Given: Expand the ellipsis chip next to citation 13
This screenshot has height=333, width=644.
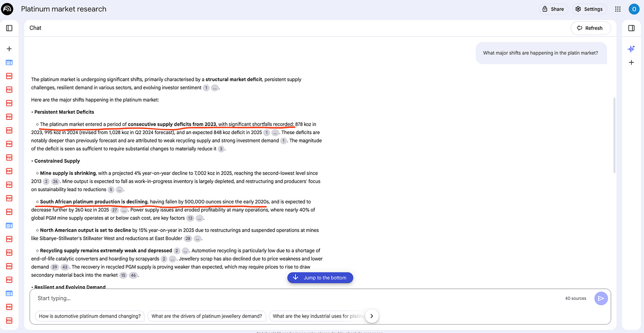Looking at the screenshot, I should tap(200, 218).
